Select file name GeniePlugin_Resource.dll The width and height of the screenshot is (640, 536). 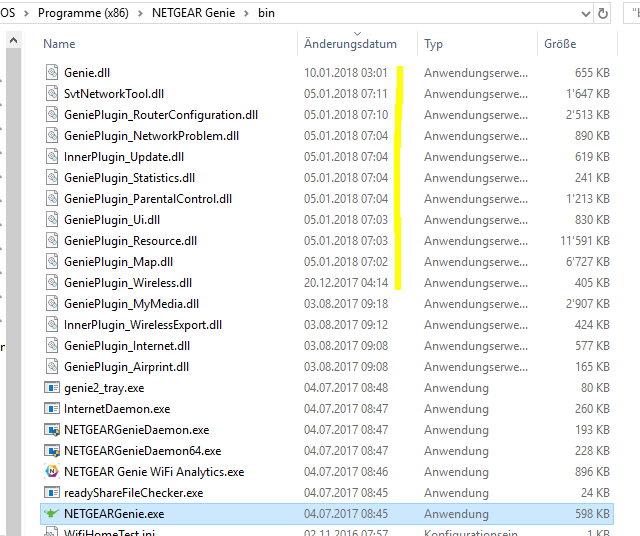click(131, 241)
